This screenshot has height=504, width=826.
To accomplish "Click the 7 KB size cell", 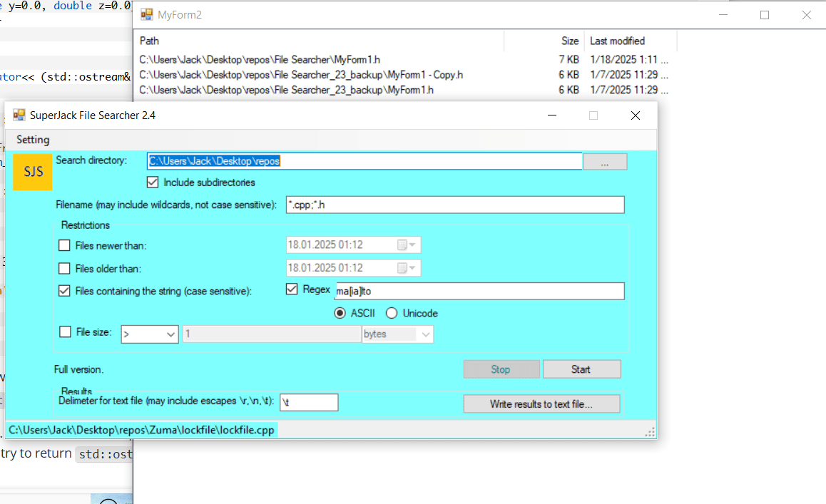I will [x=569, y=59].
